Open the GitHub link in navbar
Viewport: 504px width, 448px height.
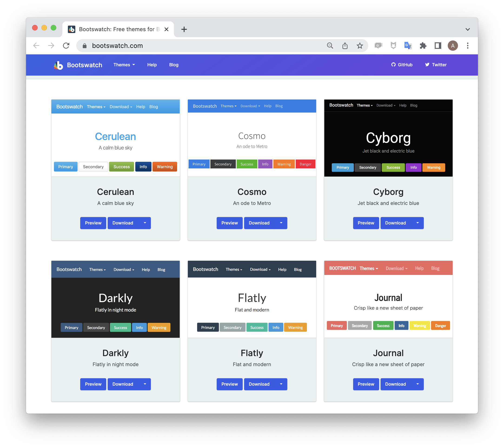[402, 65]
